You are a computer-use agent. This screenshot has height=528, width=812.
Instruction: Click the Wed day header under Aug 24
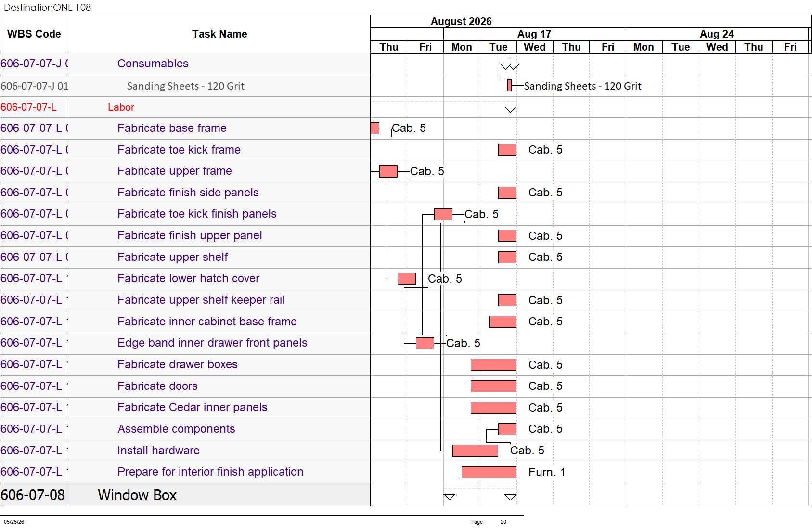click(717, 47)
